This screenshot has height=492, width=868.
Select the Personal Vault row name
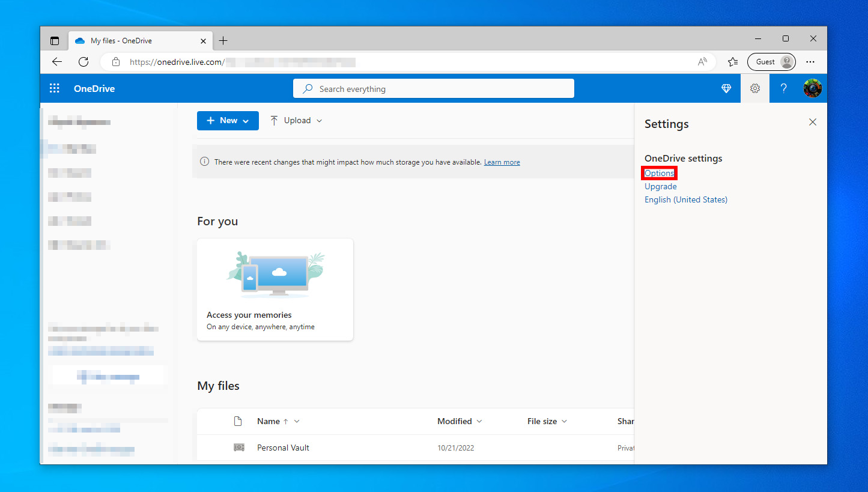pos(283,448)
